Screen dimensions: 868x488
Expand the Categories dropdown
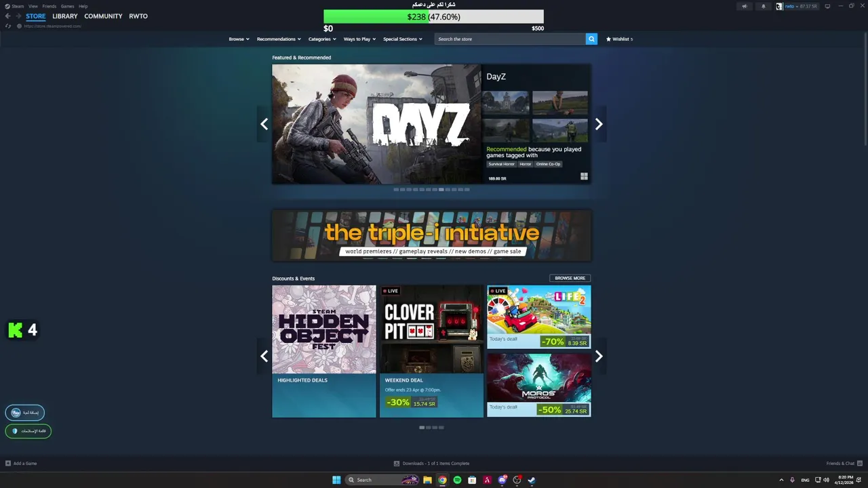[322, 39]
